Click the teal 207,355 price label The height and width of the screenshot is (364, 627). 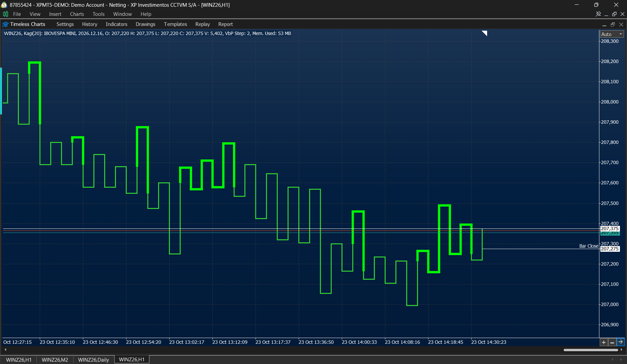[x=610, y=233]
